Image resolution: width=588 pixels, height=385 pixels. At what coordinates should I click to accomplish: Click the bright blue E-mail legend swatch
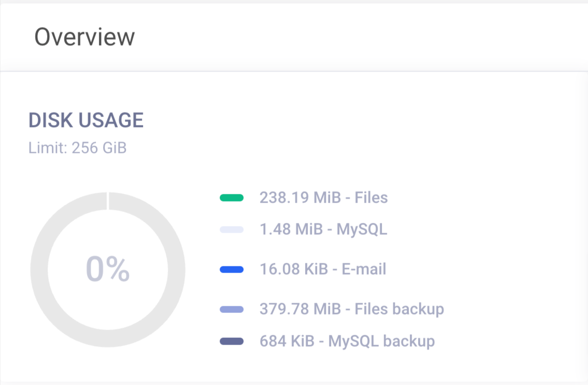232,269
